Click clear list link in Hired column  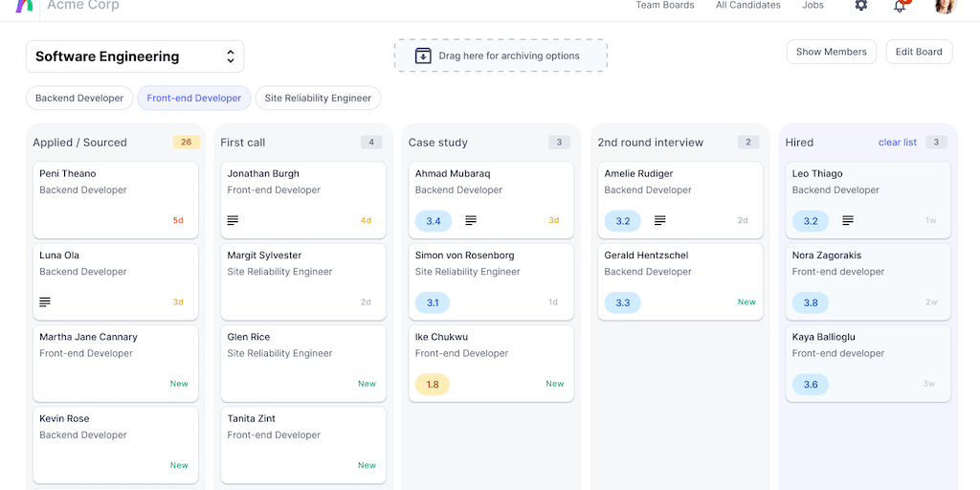[x=898, y=143]
